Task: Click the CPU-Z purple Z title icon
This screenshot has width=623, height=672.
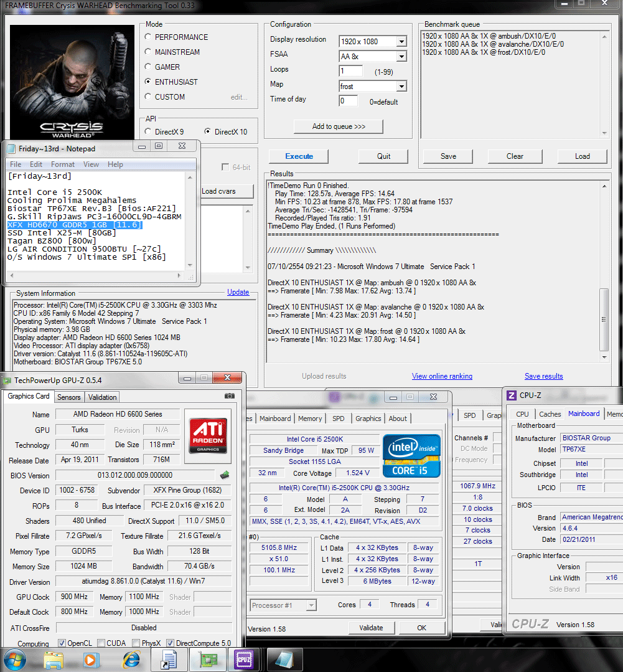Action: point(511,395)
